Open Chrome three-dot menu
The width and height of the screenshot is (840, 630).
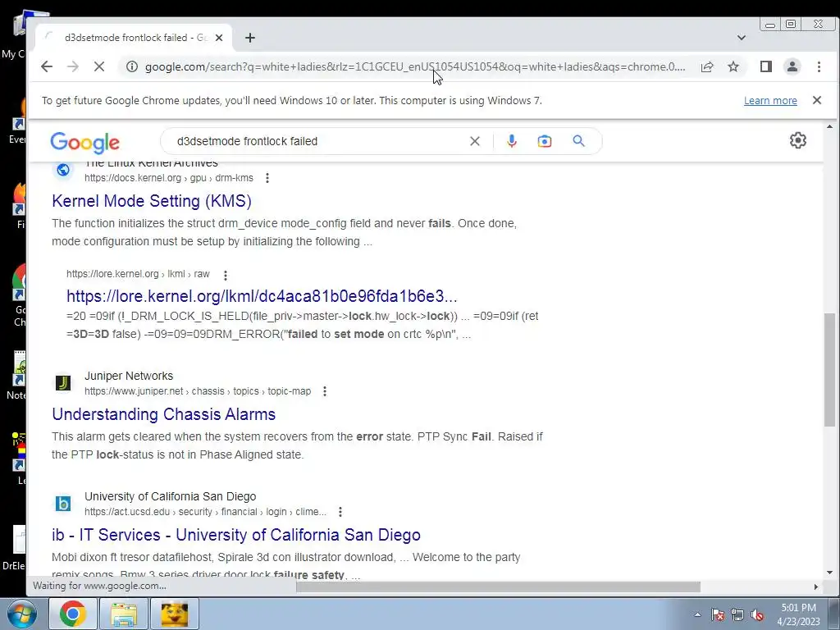(819, 66)
